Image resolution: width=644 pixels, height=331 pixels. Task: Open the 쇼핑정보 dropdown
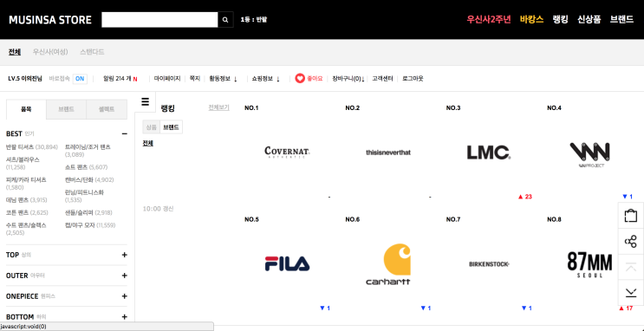[266, 79]
